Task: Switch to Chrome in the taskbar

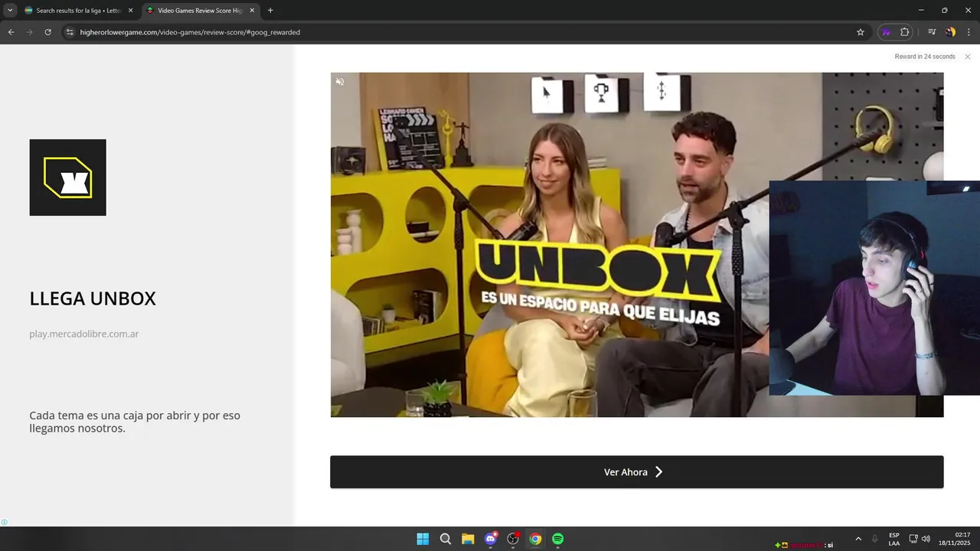Action: click(x=535, y=539)
